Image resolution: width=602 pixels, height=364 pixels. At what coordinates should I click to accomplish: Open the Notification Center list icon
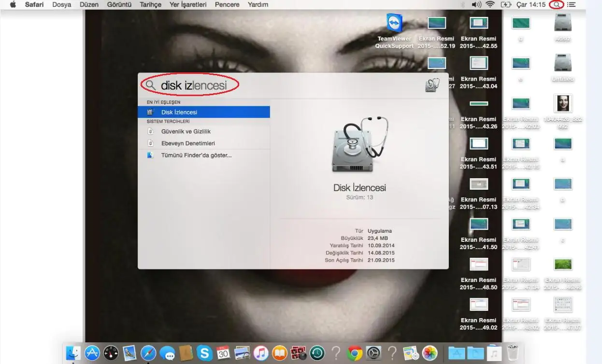point(572,4)
